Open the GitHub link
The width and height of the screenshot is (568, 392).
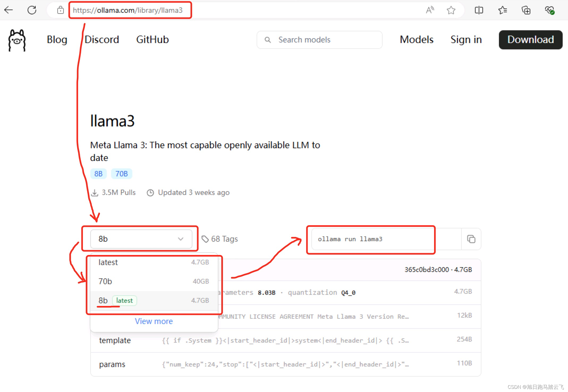point(152,40)
